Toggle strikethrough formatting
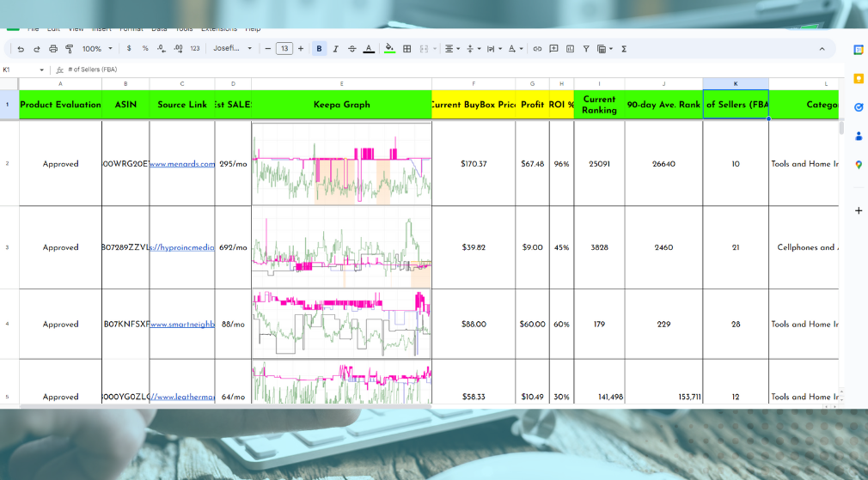868x480 pixels. click(x=352, y=49)
